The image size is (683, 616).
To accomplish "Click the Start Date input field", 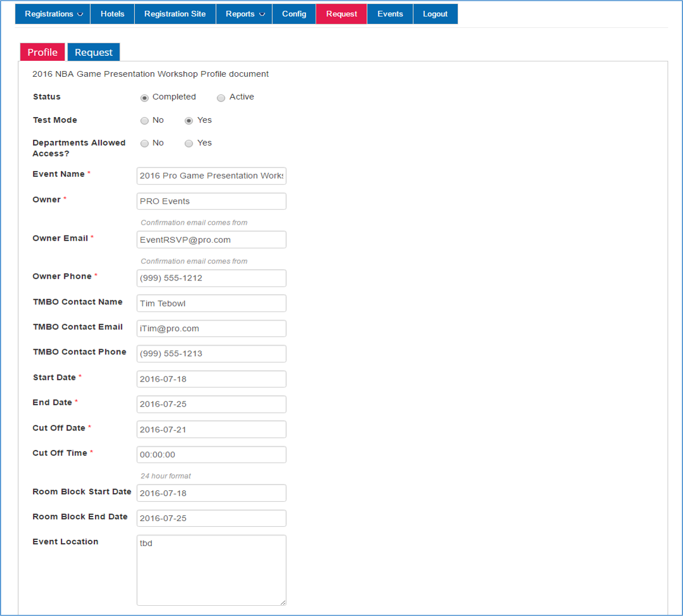I will pyautogui.click(x=212, y=379).
